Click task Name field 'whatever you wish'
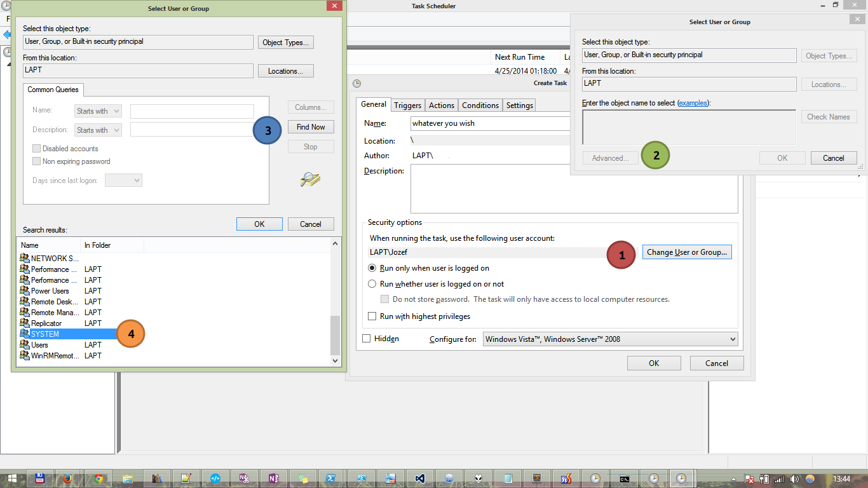The height and width of the screenshot is (488, 868). point(490,123)
